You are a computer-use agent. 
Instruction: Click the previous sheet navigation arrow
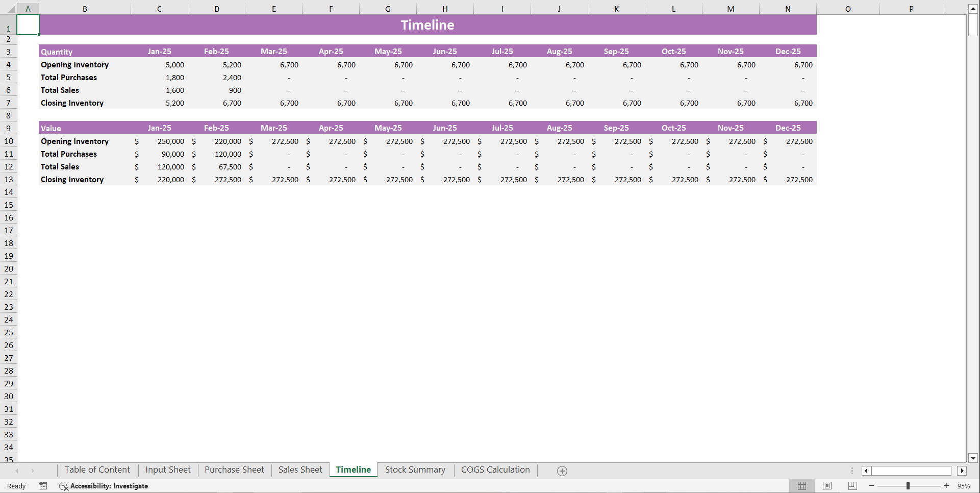coord(17,471)
